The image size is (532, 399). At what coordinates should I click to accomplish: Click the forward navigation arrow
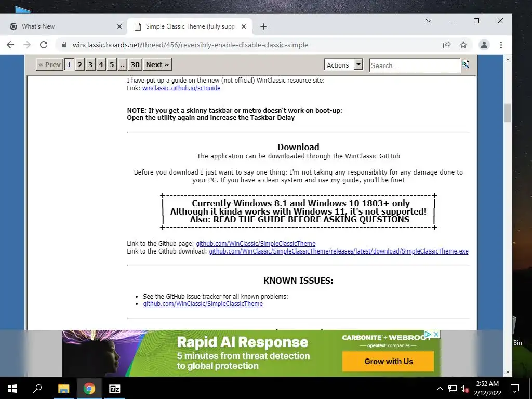pos(27,45)
